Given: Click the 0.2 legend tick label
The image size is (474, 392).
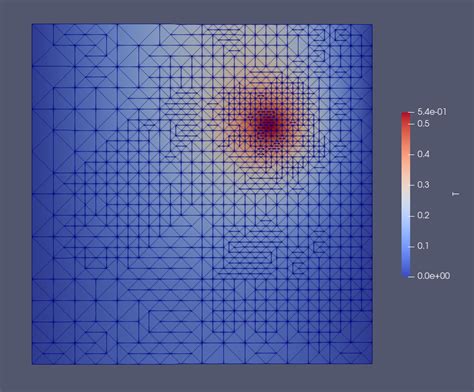Looking at the screenshot, I should (423, 215).
